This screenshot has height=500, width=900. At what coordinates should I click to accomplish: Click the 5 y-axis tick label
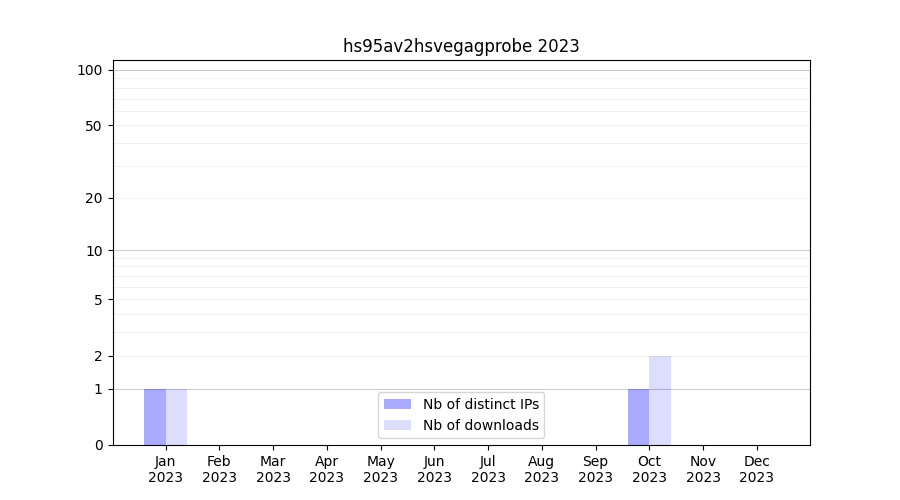point(98,300)
